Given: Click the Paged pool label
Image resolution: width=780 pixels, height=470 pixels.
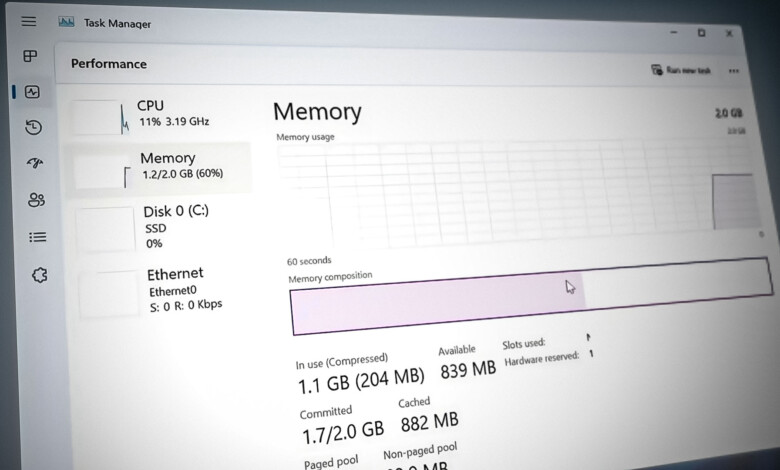Looking at the screenshot, I should pyautogui.click(x=331, y=462).
